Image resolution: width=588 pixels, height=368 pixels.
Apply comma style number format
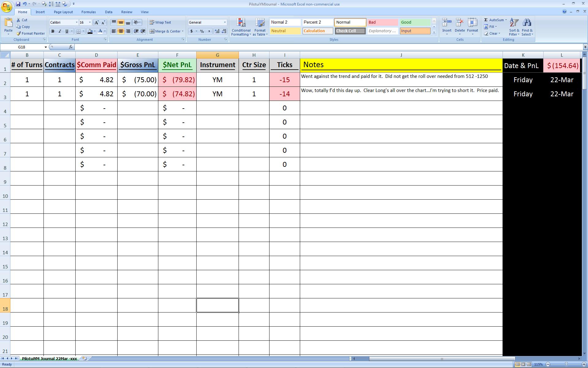(x=209, y=31)
